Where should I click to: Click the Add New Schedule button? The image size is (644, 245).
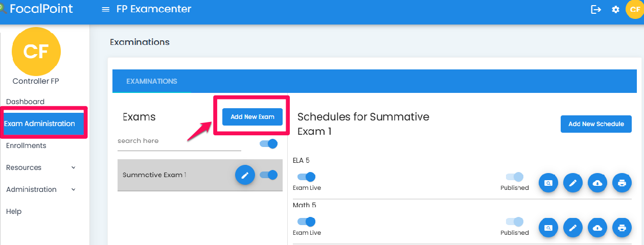[x=596, y=124]
